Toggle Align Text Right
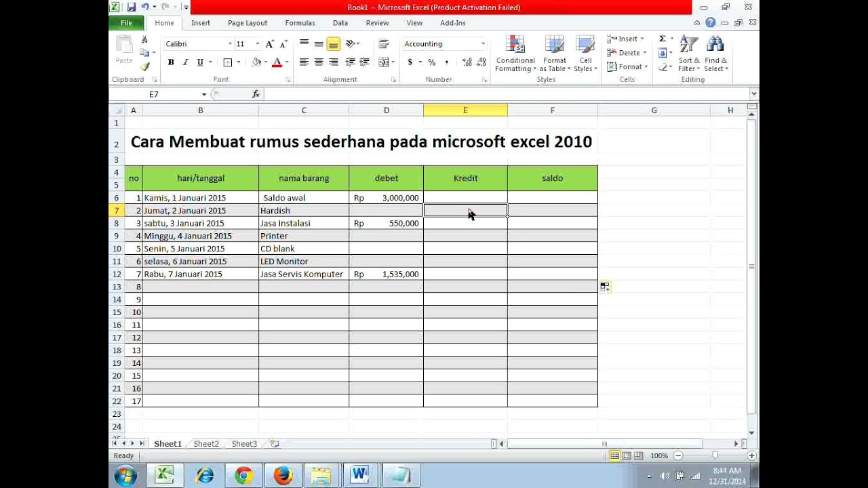Image resolution: width=868 pixels, height=488 pixels. click(333, 62)
